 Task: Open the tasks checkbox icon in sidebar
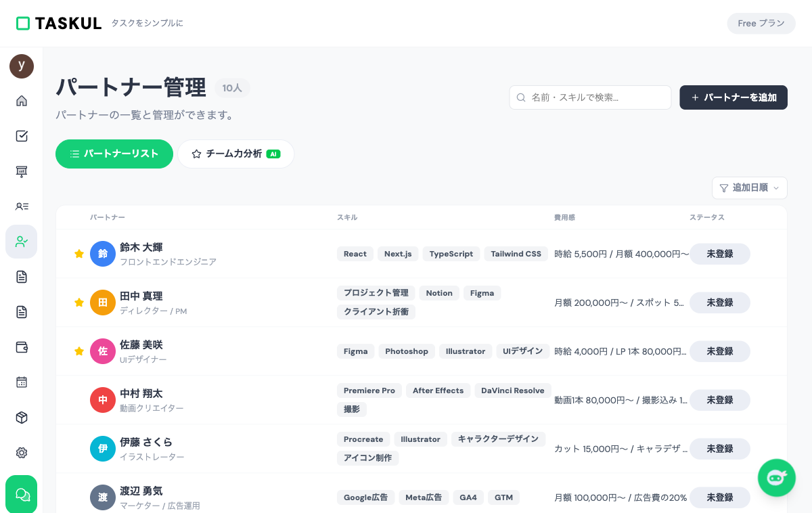(22, 136)
